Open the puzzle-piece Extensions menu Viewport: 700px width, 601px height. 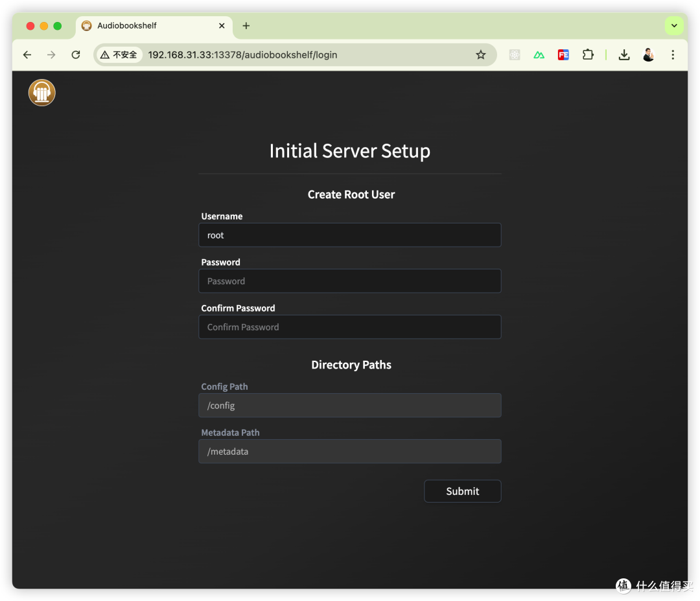coord(588,55)
